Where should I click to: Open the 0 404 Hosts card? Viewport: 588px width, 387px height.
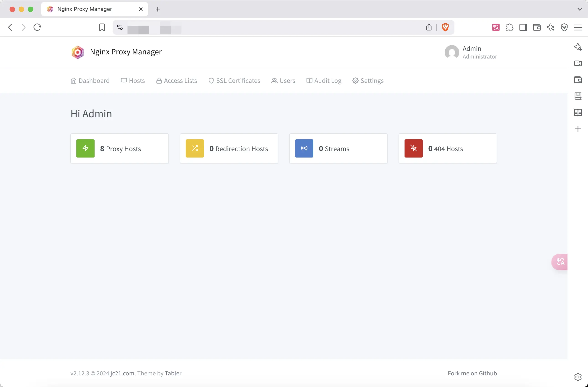click(x=448, y=148)
